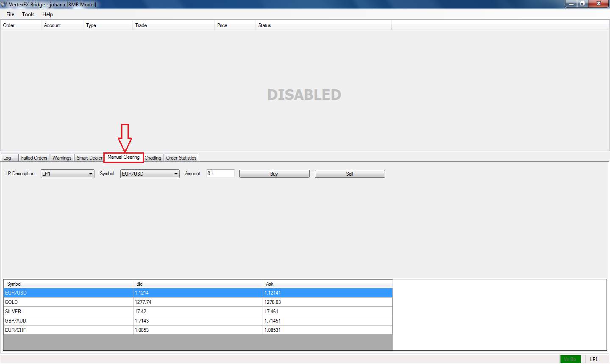The height and width of the screenshot is (364, 610).
Task: Click the Status column header
Action: (x=265, y=25)
